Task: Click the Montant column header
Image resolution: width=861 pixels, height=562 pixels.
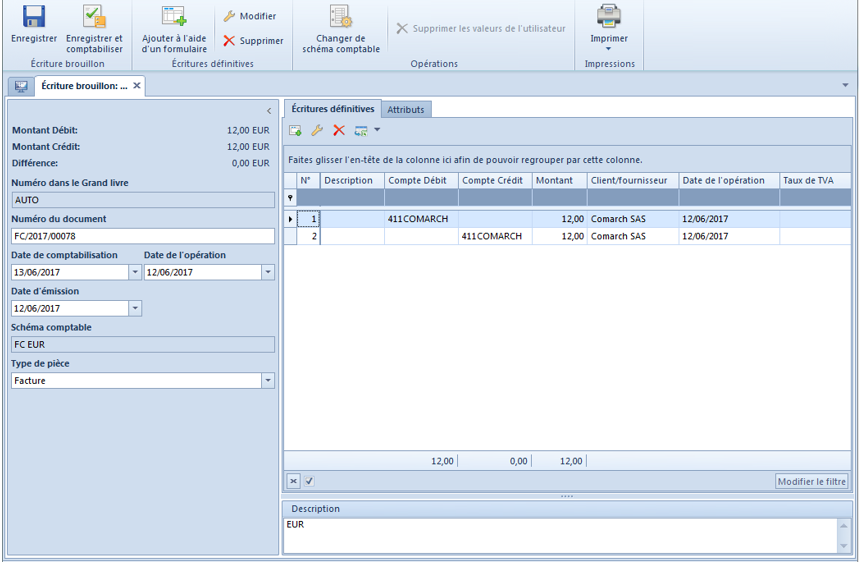Action: (x=559, y=180)
